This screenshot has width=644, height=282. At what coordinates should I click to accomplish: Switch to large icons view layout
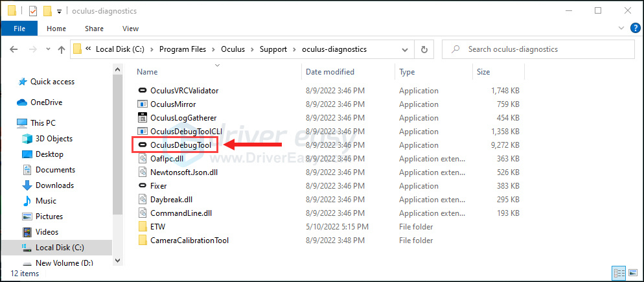(x=632, y=274)
